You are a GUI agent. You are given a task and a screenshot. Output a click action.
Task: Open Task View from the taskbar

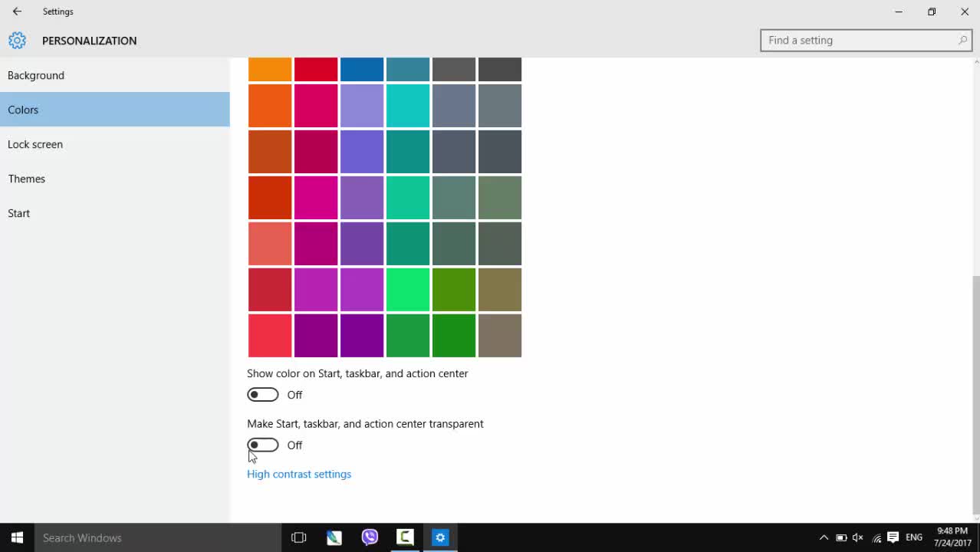pos(299,537)
